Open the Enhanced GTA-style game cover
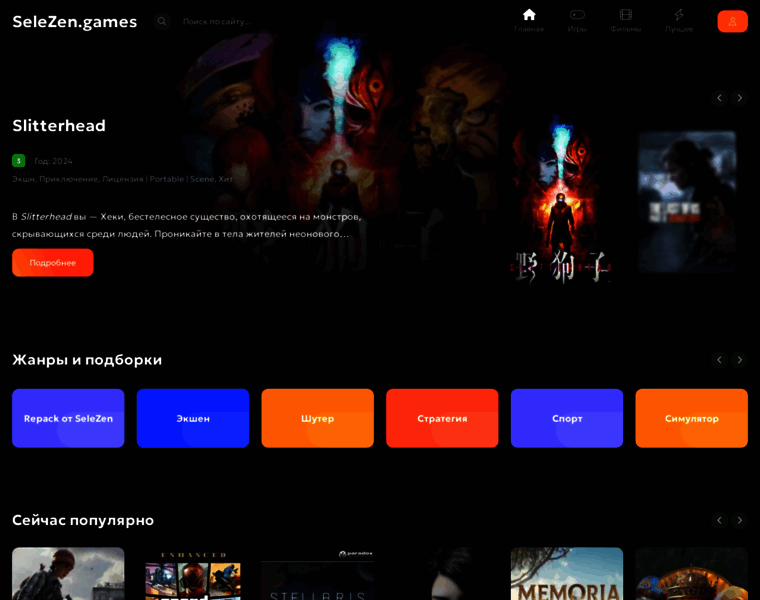This screenshot has width=760, height=600. pyautogui.click(x=193, y=574)
